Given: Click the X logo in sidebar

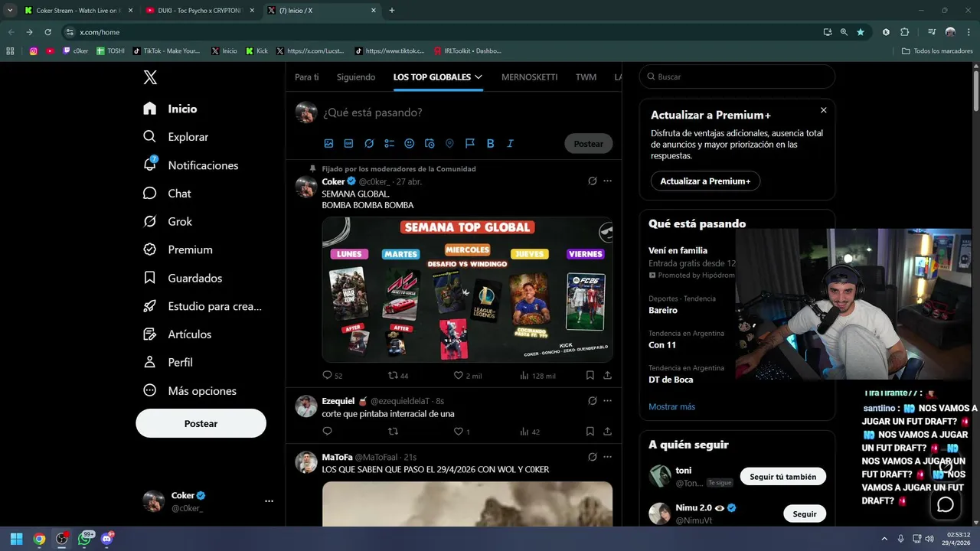Looking at the screenshot, I should pyautogui.click(x=150, y=77).
